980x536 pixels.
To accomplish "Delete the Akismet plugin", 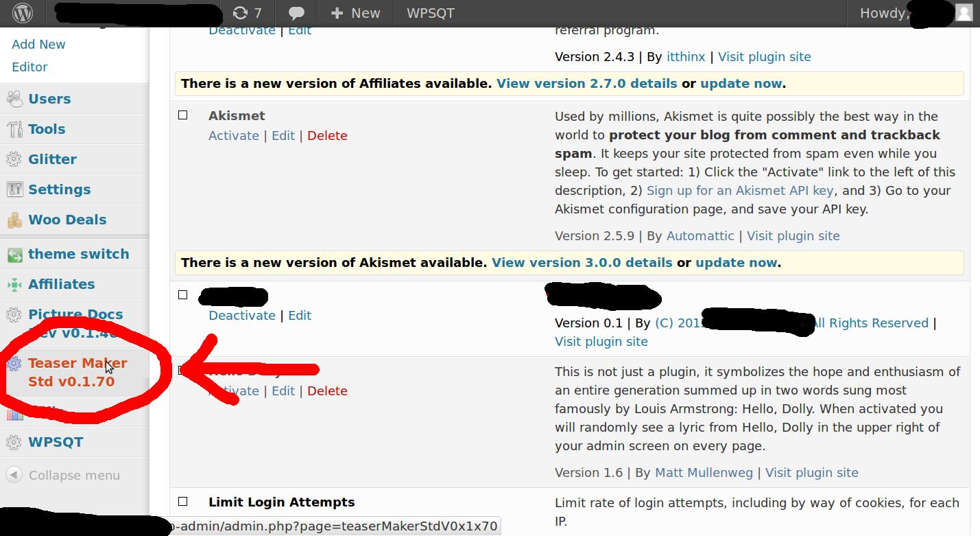I will (x=327, y=135).
